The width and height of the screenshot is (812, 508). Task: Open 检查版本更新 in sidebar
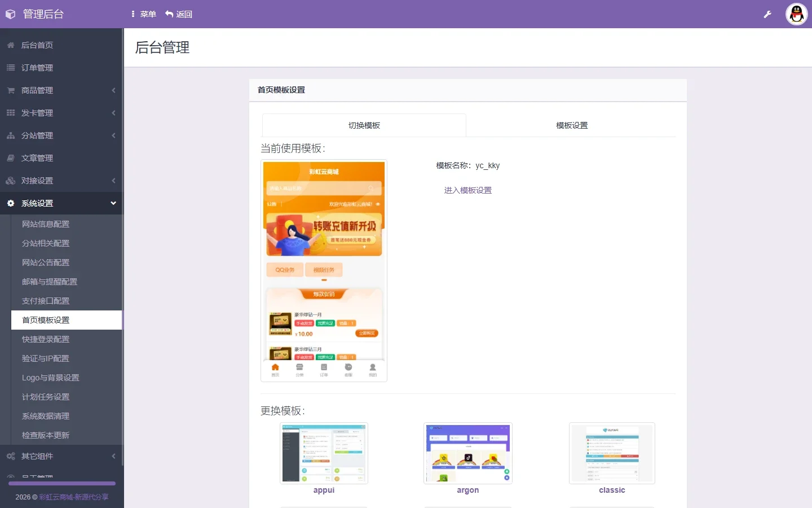tap(67, 435)
